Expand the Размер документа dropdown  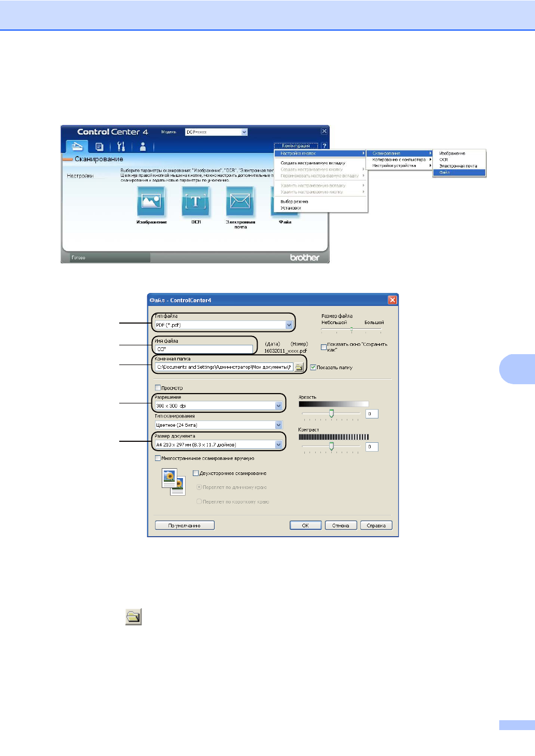(278, 445)
